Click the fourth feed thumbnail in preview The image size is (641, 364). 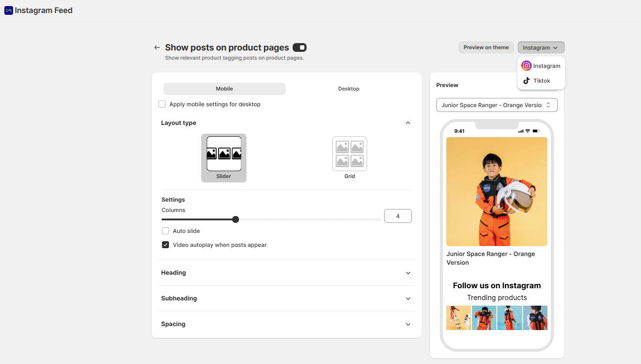click(x=535, y=318)
